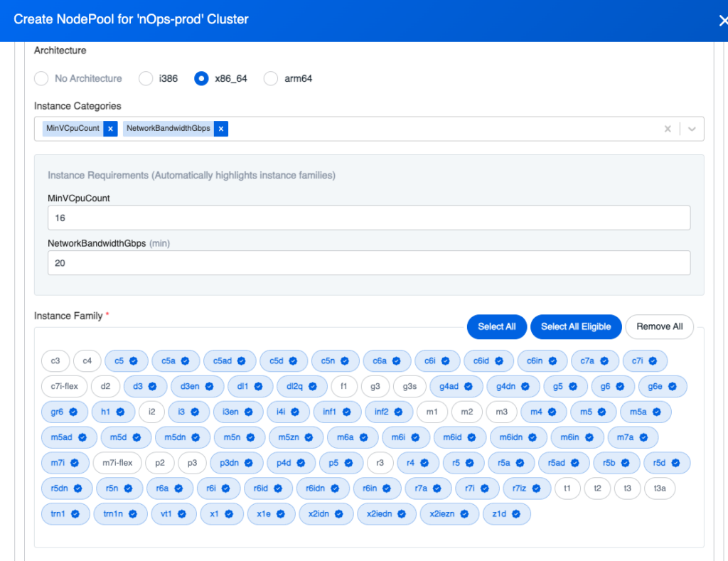728x561 pixels.
Task: Deselect the z1d instance family chip
Action: tap(506, 514)
